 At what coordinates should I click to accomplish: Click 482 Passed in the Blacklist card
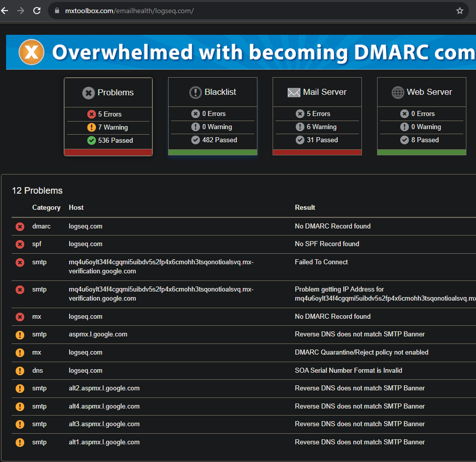(220, 140)
